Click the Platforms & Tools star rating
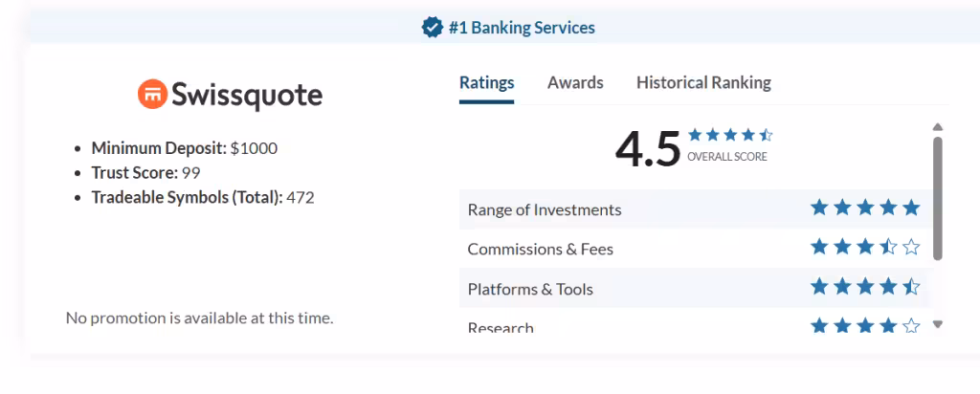 tap(865, 287)
